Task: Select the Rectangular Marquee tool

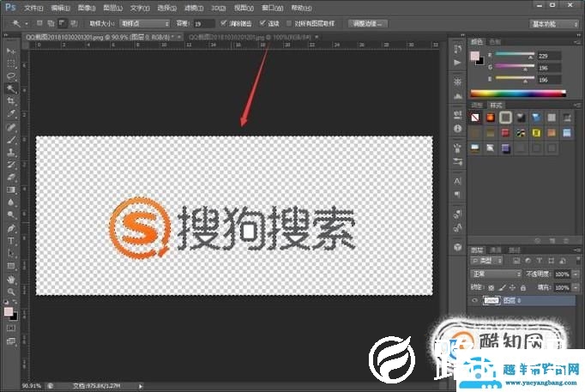Action: pos(11,63)
